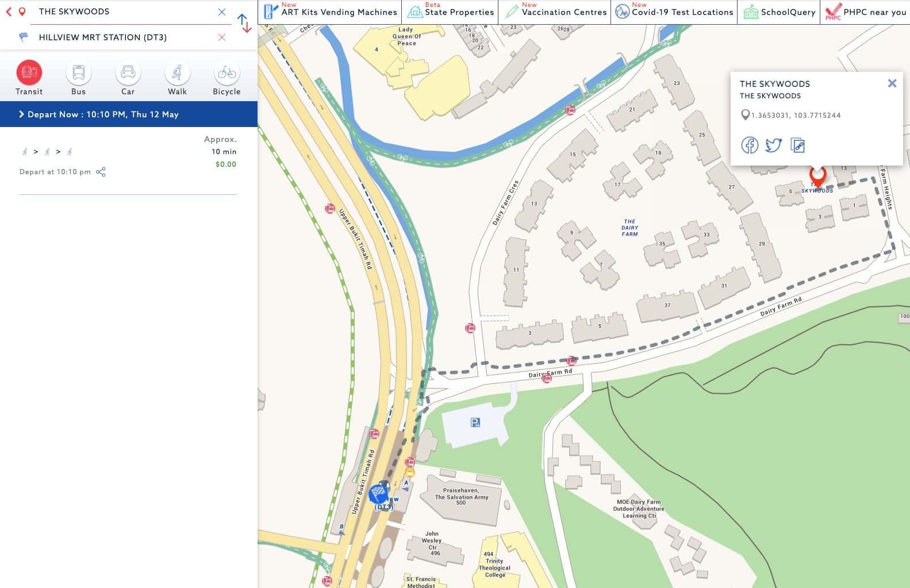Viewport: 910px width, 588px height.
Task: Clear HILLVIEW MRT STATION destination field
Action: point(222,37)
